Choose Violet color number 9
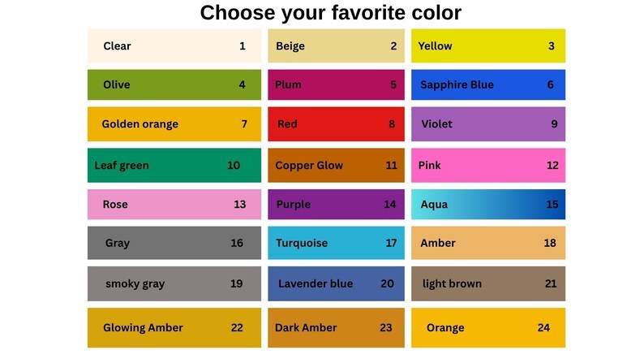644x363 pixels. [487, 124]
